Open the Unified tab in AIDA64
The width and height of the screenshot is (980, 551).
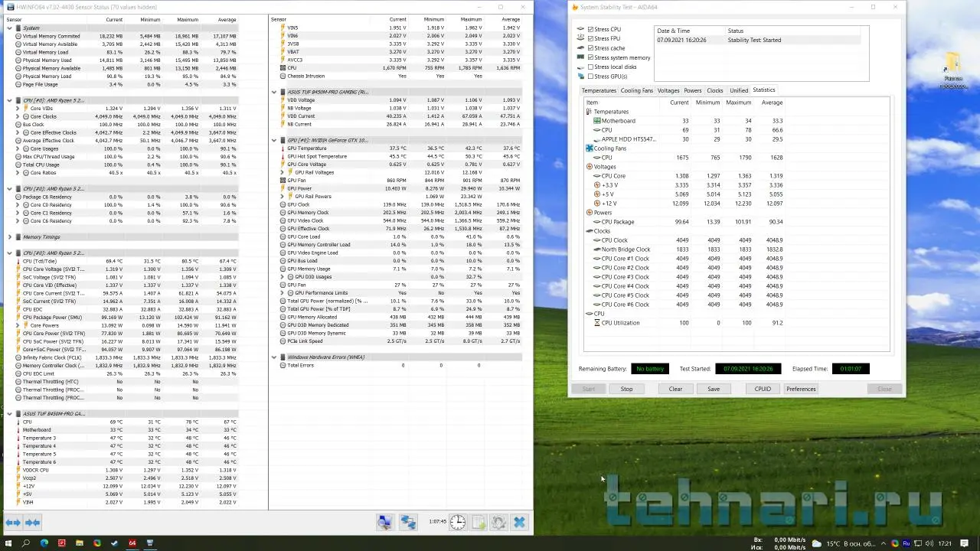738,90
